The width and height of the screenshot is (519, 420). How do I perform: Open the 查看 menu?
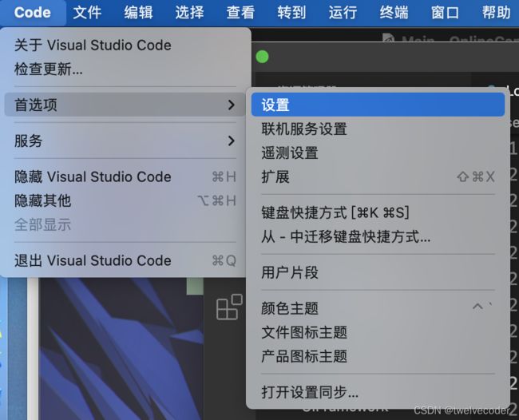click(x=240, y=13)
